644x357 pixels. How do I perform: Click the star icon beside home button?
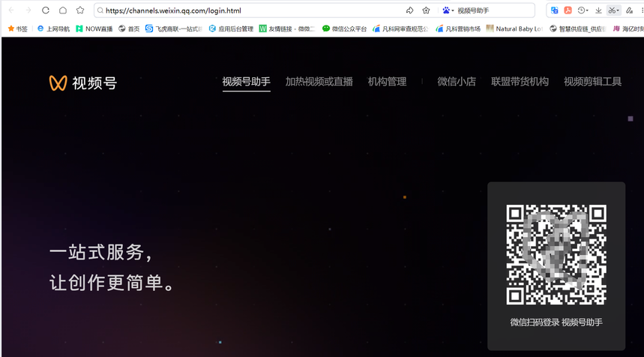80,10
